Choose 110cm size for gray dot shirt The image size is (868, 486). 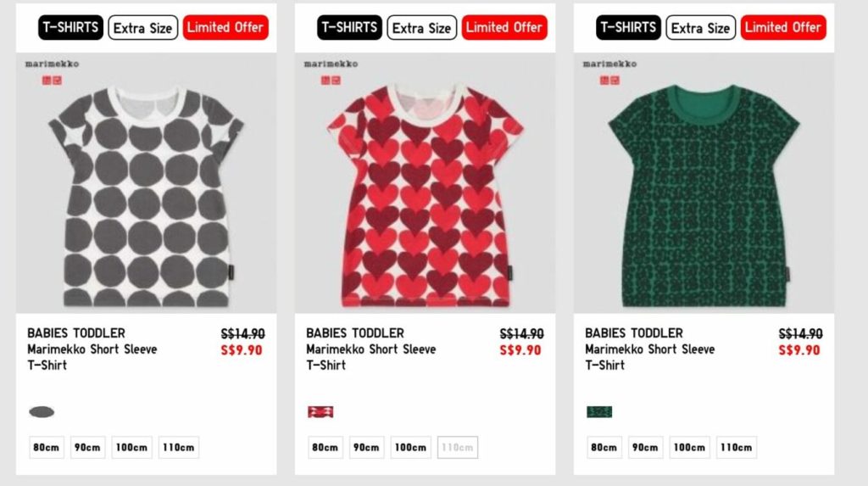[178, 447]
